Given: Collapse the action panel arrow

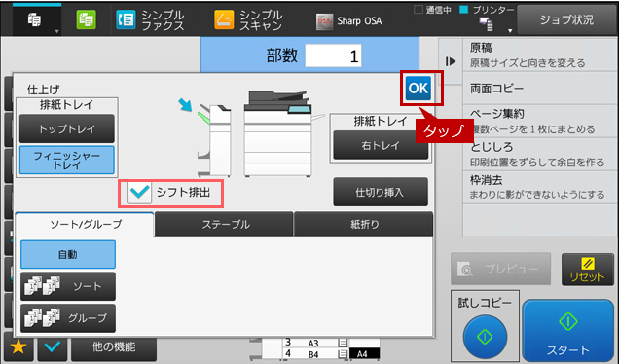Looking at the screenshot, I should (451, 61).
